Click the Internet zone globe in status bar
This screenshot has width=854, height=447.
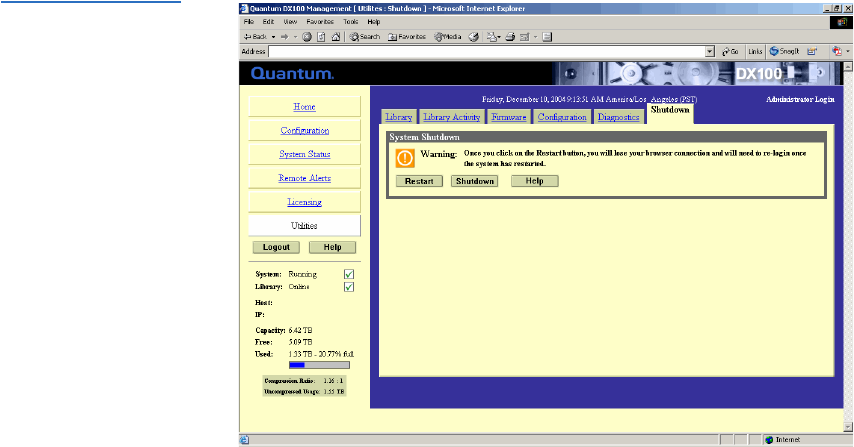point(769,439)
